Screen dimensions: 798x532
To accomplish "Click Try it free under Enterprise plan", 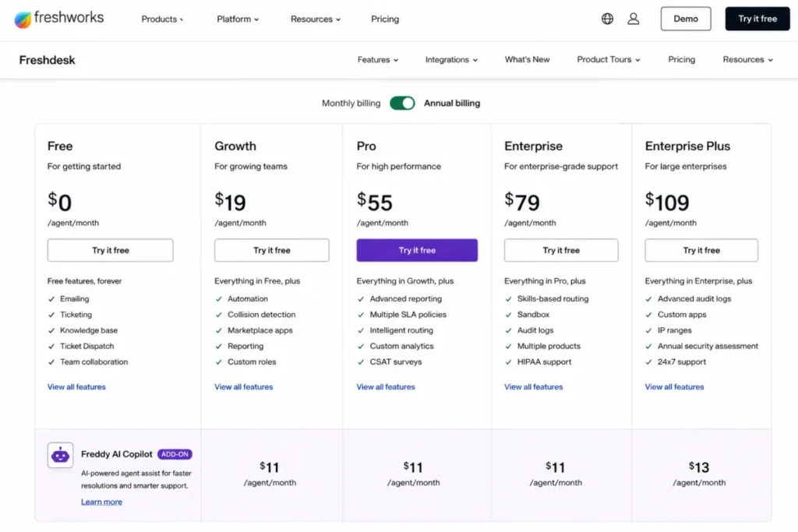I will [x=561, y=250].
